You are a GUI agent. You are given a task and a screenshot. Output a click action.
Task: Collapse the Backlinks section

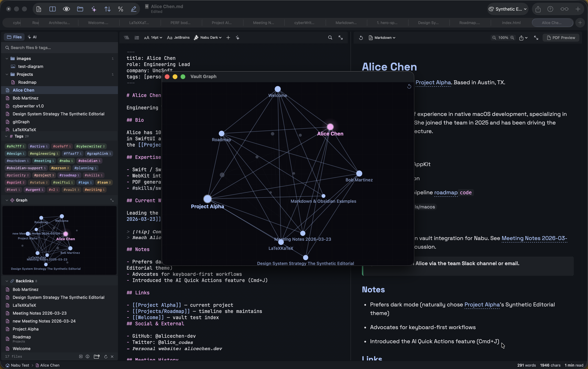click(7, 281)
